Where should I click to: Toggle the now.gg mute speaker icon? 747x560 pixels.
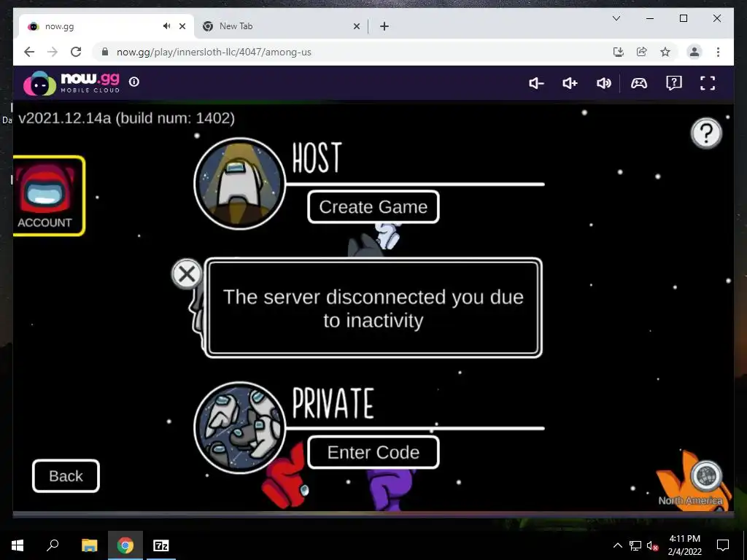(603, 83)
